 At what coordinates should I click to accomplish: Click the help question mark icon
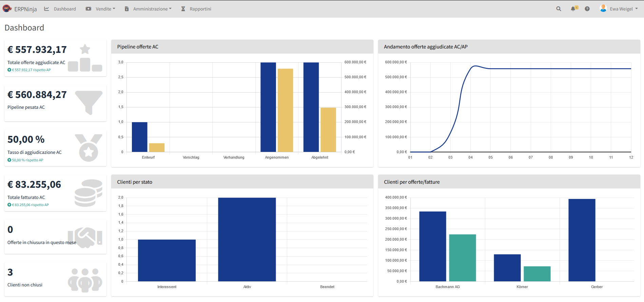(x=587, y=9)
